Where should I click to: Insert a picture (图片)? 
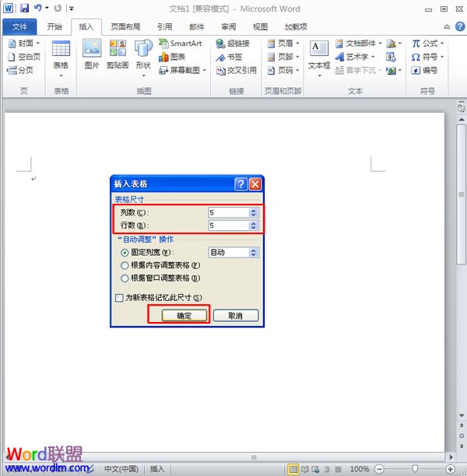[92, 54]
